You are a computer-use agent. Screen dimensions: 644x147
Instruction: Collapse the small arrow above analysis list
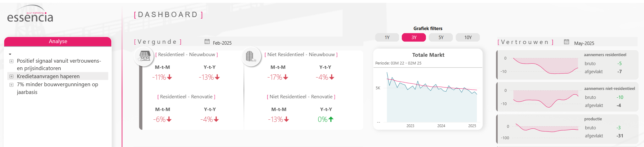10,54
